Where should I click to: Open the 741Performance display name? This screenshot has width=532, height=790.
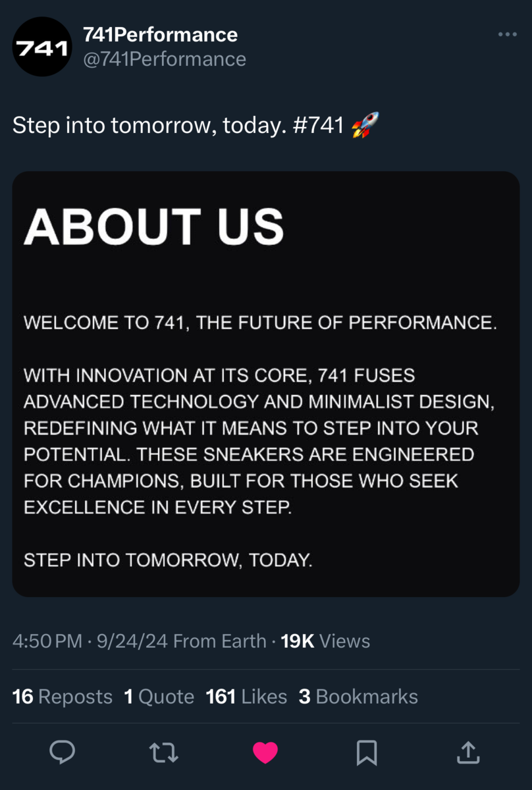[160, 34]
